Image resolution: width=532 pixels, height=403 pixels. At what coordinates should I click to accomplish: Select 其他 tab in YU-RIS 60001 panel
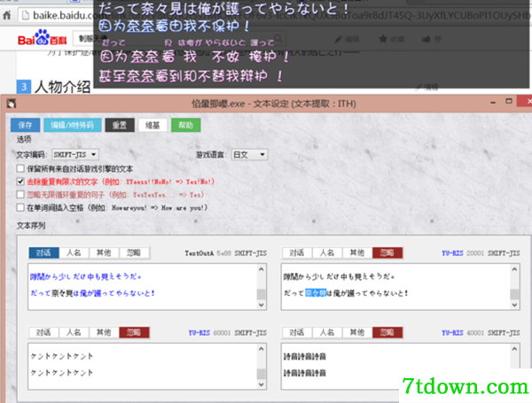click(x=104, y=332)
